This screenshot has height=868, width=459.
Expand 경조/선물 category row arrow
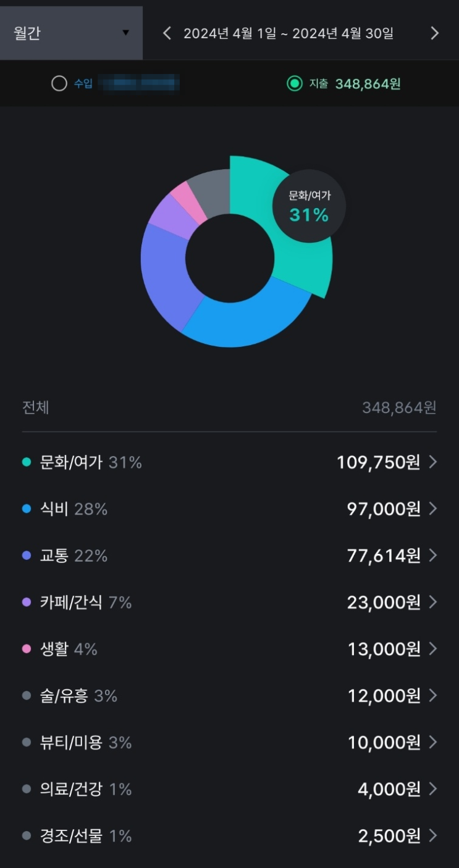pos(432,836)
